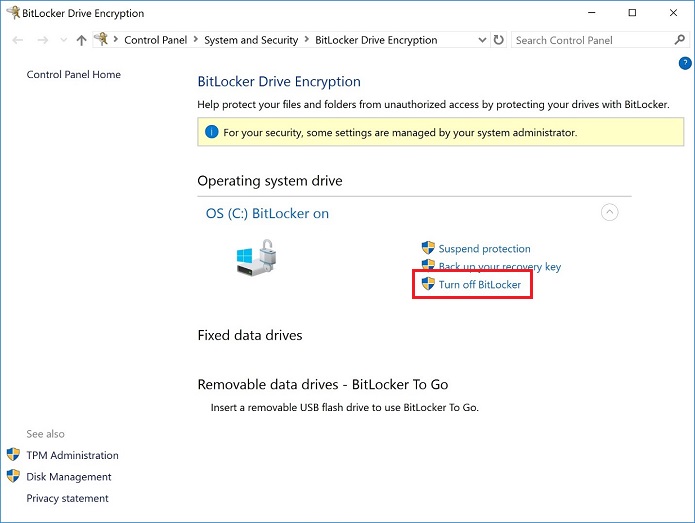
Task: Open Disk Management
Action: 69,477
